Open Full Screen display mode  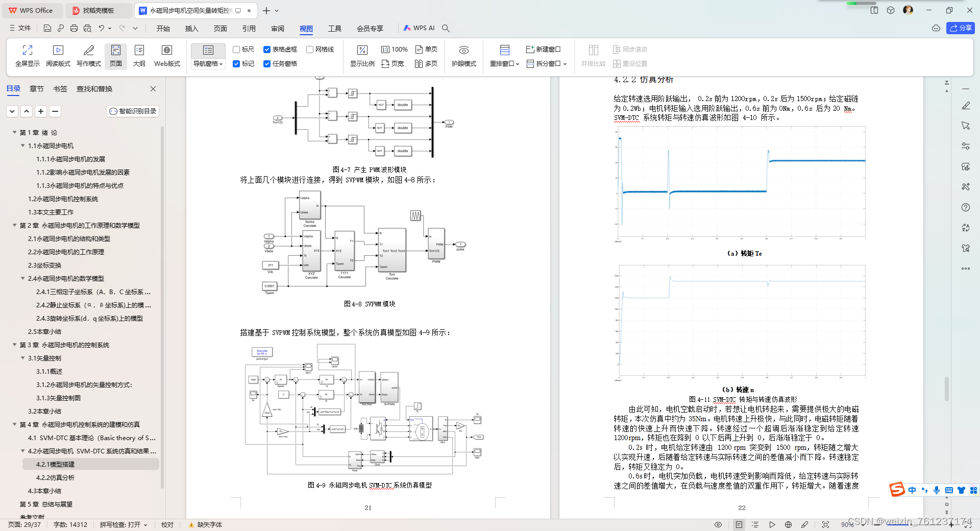point(28,56)
